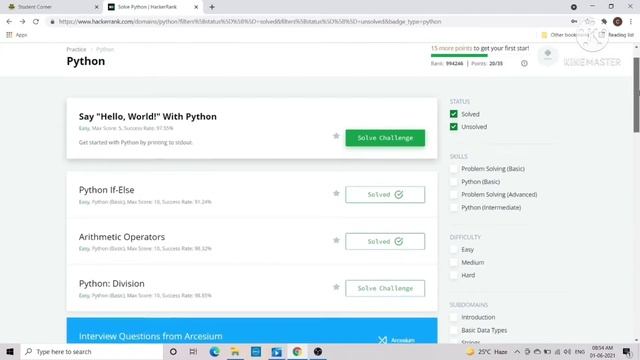Screen dimensions: 640x360
Task: Click Interview Questions from Arcesium banner
Action: coord(252,331)
